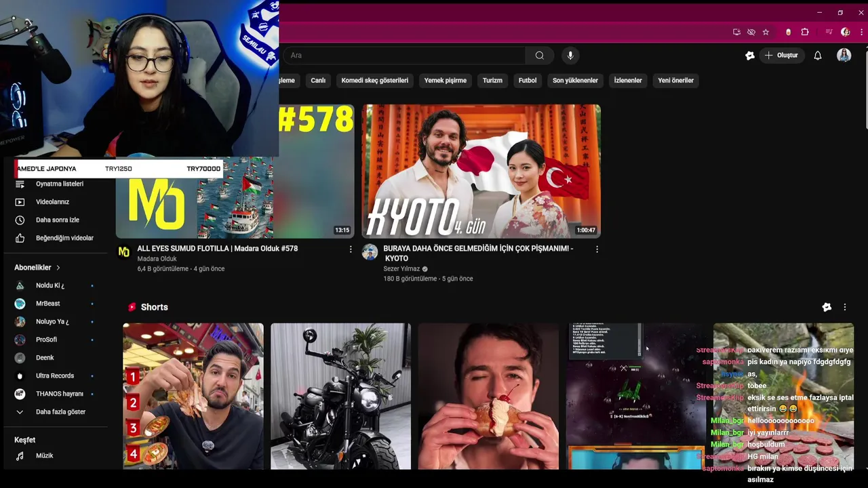The width and height of the screenshot is (868, 488).
Task: Select the Yeni öneriler chip
Action: pos(675,81)
